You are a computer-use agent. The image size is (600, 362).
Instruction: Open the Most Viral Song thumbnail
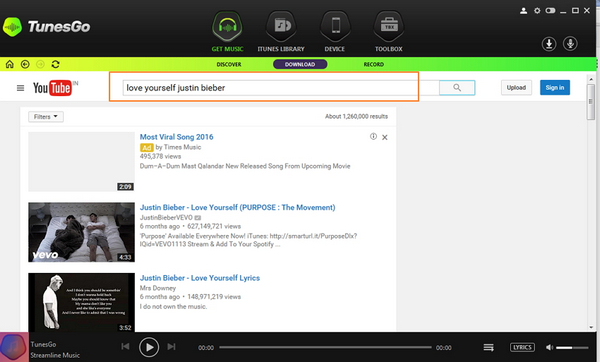click(x=82, y=162)
